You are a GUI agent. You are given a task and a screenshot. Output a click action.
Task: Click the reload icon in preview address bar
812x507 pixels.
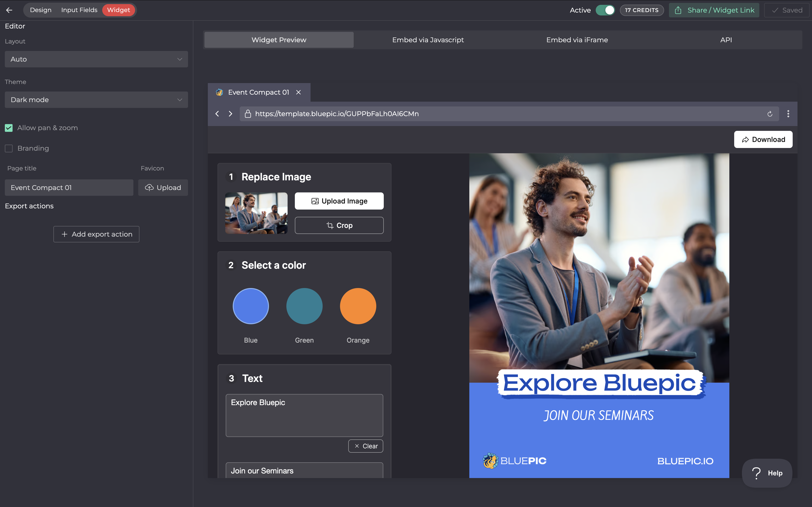pyautogui.click(x=770, y=114)
